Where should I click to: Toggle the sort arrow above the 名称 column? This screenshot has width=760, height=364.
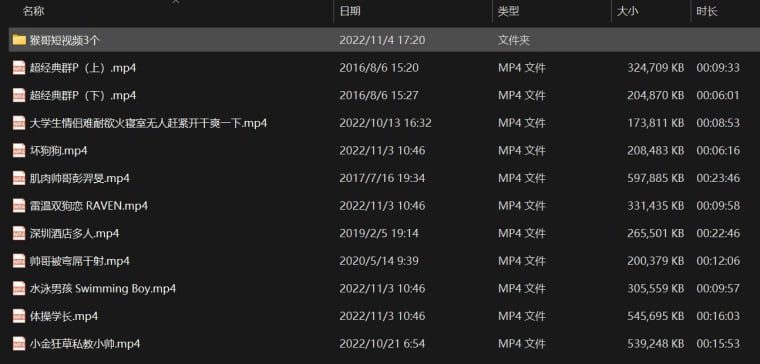[175, 1]
